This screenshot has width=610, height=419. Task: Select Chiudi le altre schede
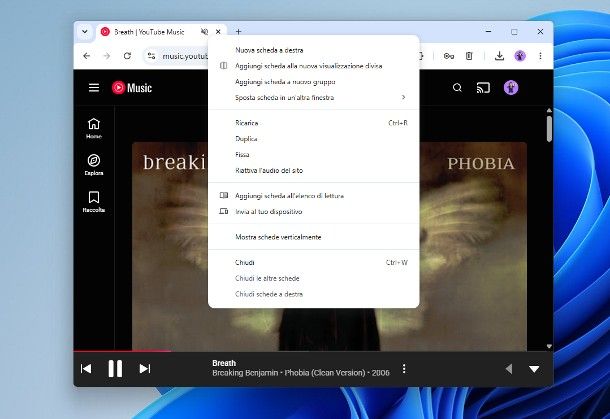click(x=314, y=279)
